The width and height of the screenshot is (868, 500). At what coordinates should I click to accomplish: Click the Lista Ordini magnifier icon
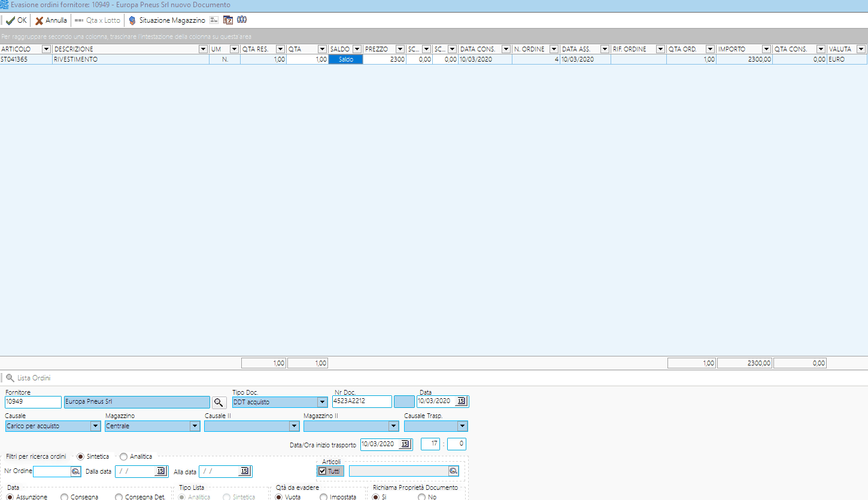pyautogui.click(x=10, y=378)
